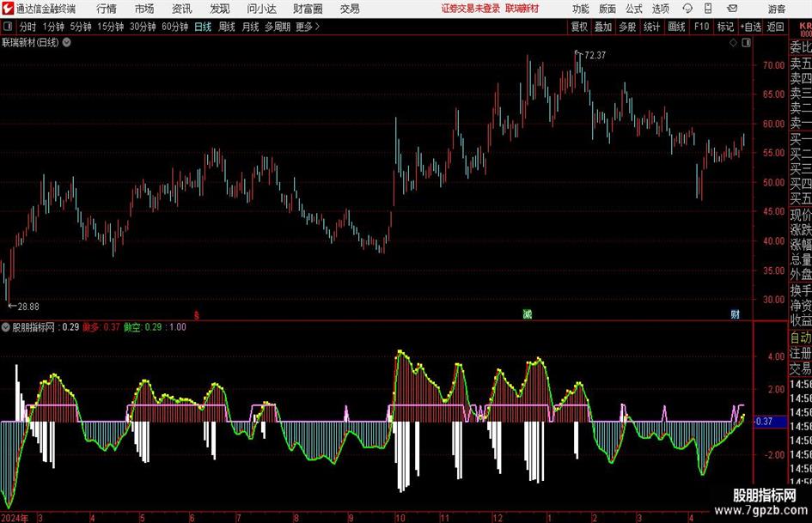The image size is (812, 523).
Task: Click the 2024年 label on the time axis
Action: tap(15, 518)
